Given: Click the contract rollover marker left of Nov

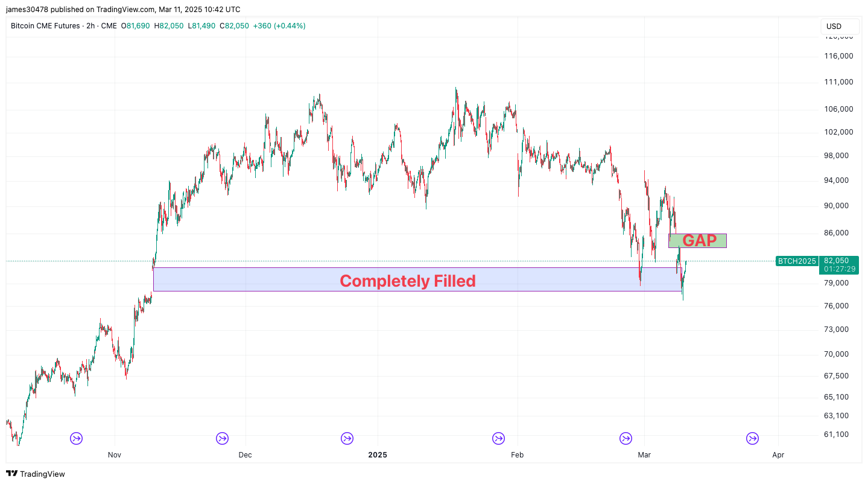Looking at the screenshot, I should [77, 438].
